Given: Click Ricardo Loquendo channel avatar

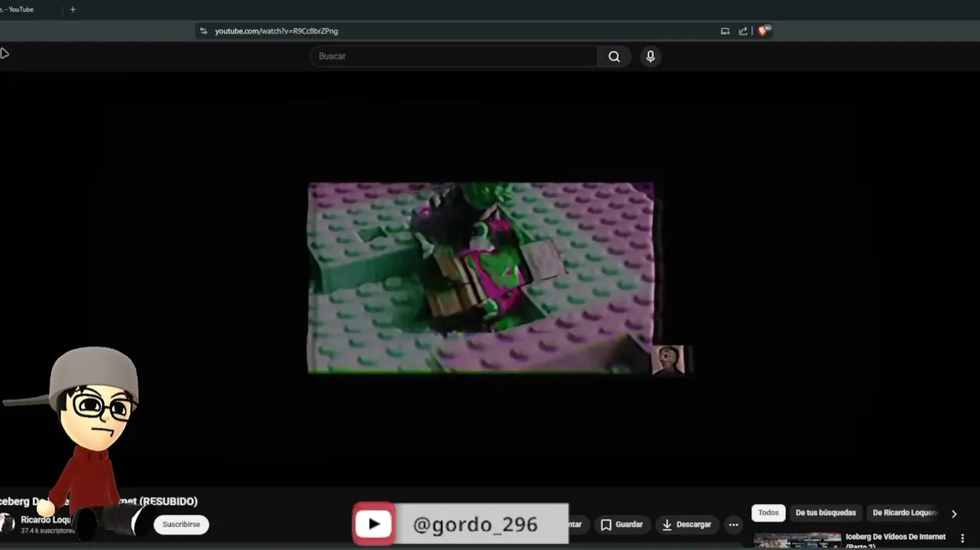Looking at the screenshot, I should pos(6,524).
